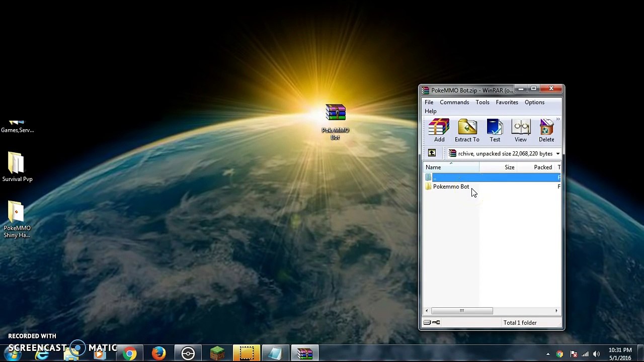Expand the archive path dropdown
644x362 pixels.
tap(557, 154)
